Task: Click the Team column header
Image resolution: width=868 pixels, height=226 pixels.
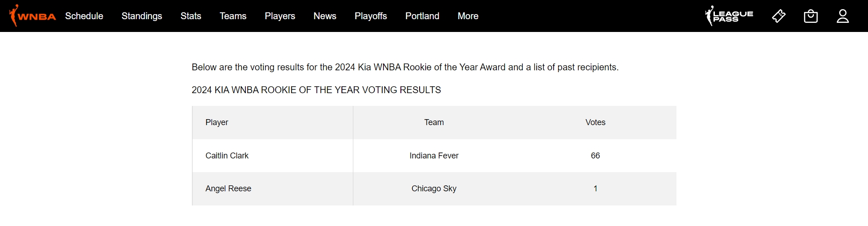Action: coord(434,122)
